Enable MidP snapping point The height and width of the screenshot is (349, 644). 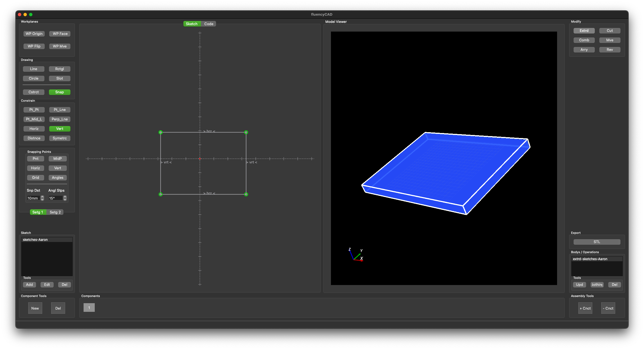[x=58, y=159]
